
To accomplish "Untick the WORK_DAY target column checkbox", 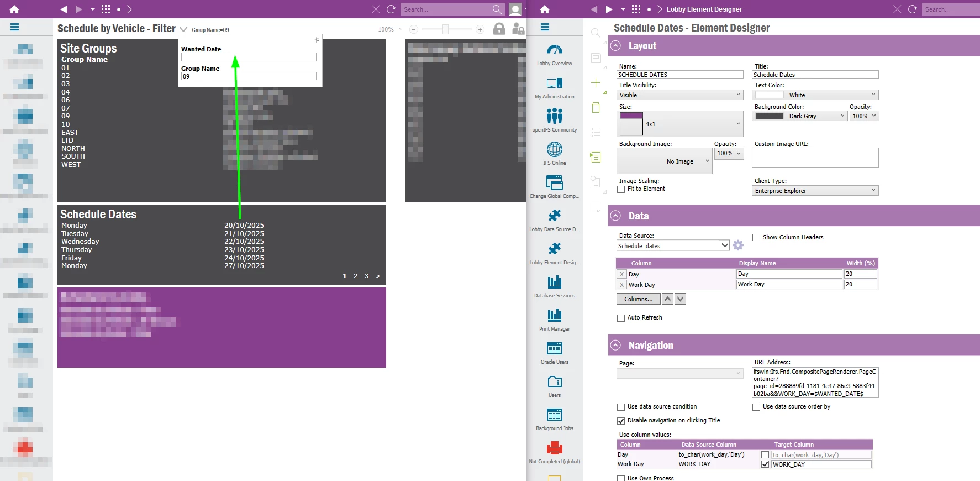I will tap(765, 464).
